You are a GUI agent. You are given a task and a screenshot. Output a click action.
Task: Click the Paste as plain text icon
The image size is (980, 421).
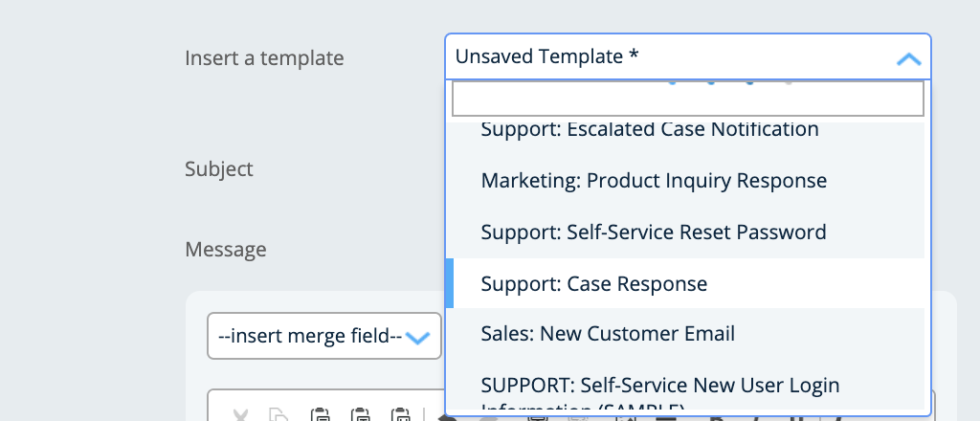click(x=360, y=414)
